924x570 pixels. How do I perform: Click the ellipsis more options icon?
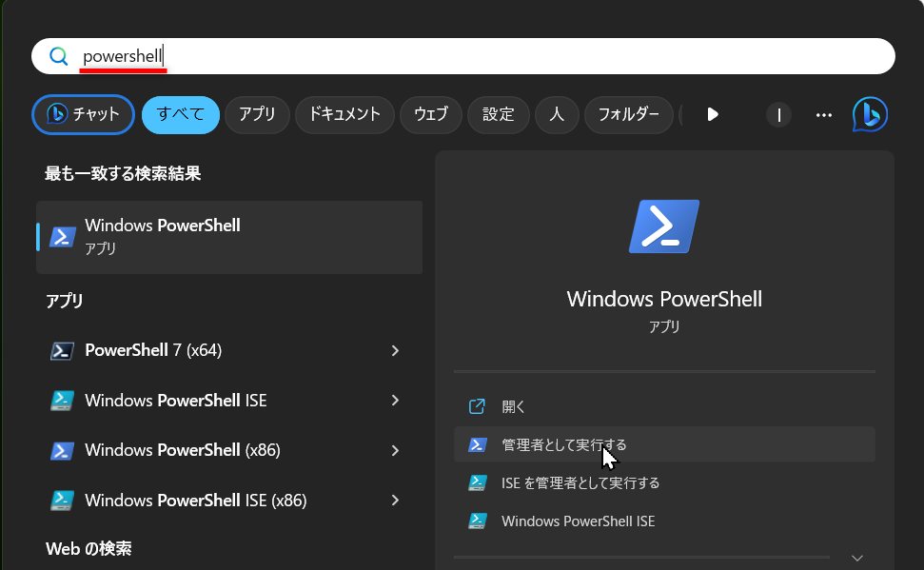coord(823,114)
